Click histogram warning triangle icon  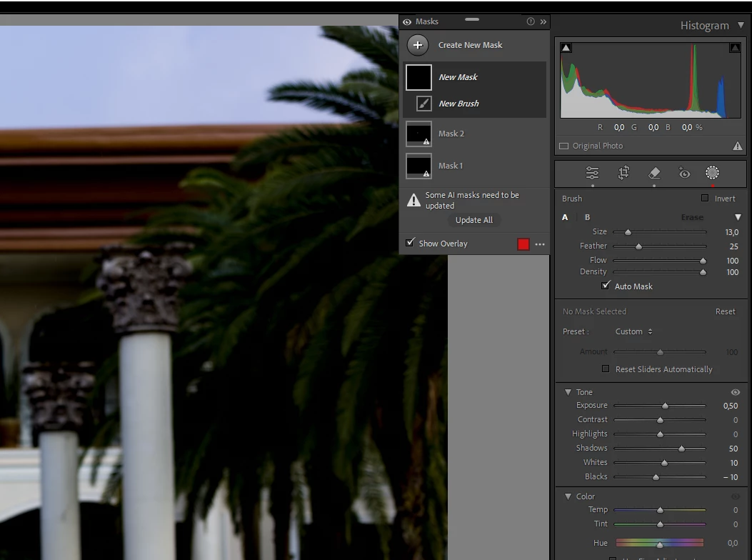pyautogui.click(x=738, y=146)
